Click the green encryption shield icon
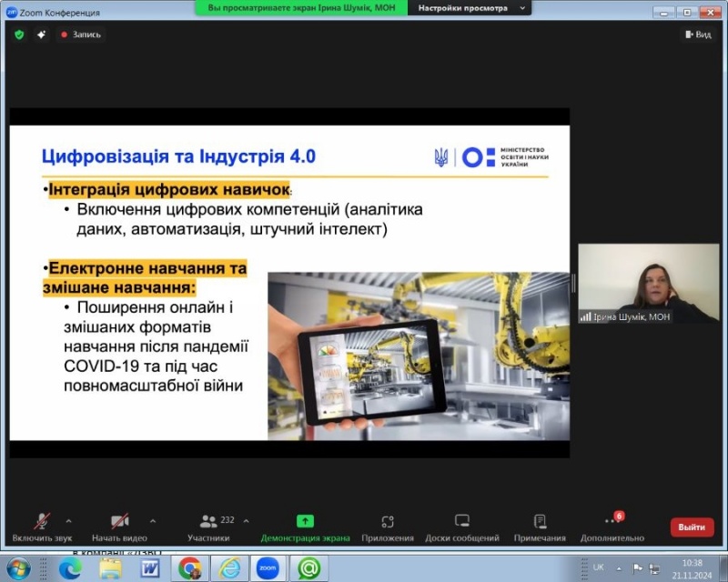The width and height of the screenshot is (728, 582). tap(19, 35)
